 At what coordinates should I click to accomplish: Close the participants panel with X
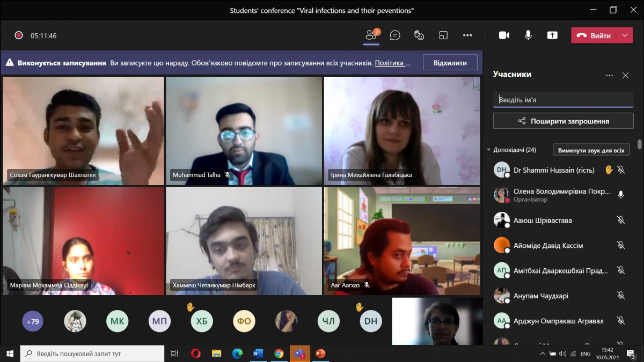tap(625, 76)
